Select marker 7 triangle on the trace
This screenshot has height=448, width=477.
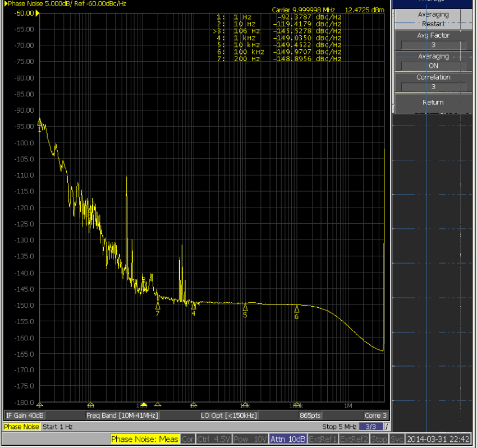pos(158,306)
